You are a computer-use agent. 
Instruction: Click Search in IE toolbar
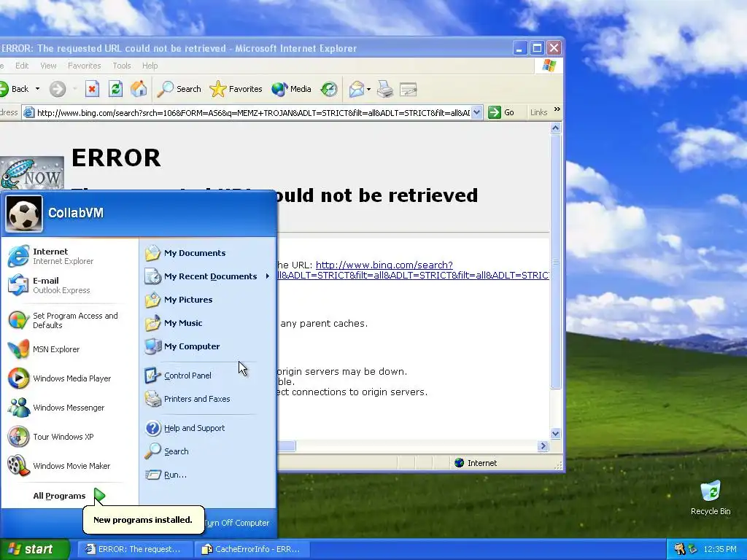(179, 89)
